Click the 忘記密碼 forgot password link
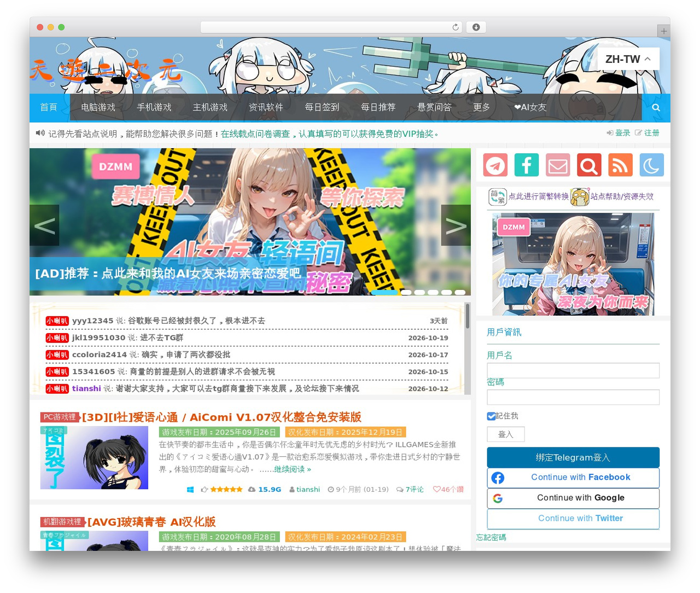The height and width of the screenshot is (593, 700). (x=491, y=538)
